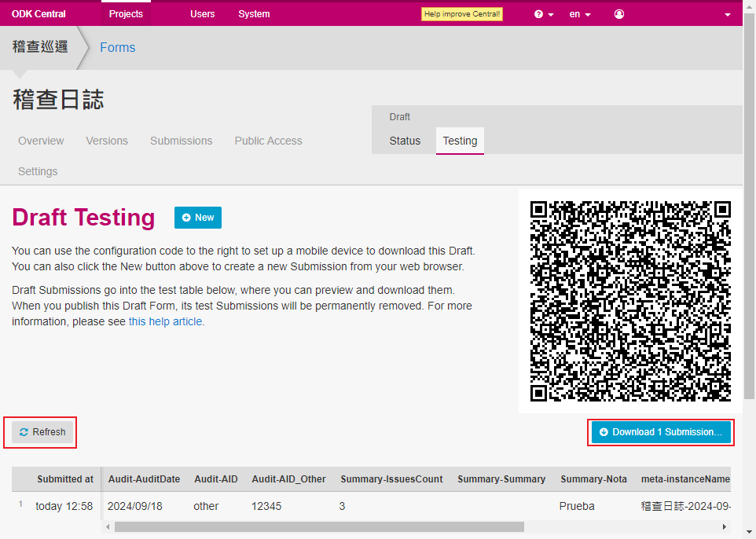Click the page scroll-down arrow
The height and width of the screenshot is (539, 756).
(x=749, y=533)
